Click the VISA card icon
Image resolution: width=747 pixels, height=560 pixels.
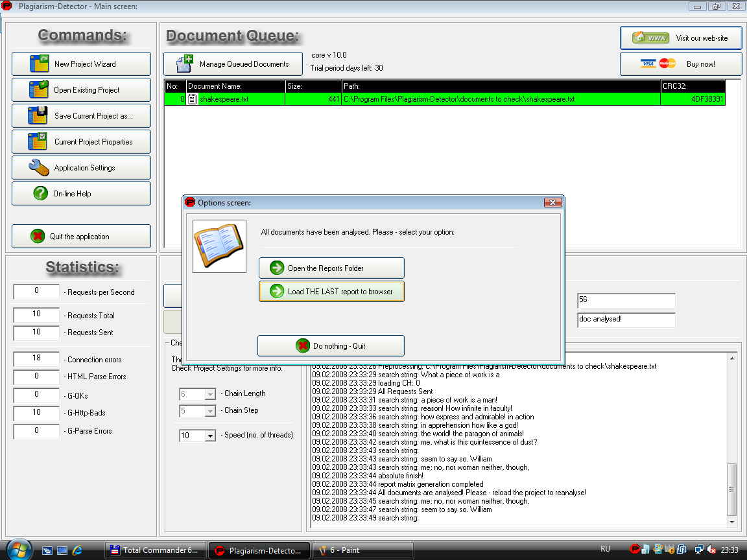click(x=648, y=64)
